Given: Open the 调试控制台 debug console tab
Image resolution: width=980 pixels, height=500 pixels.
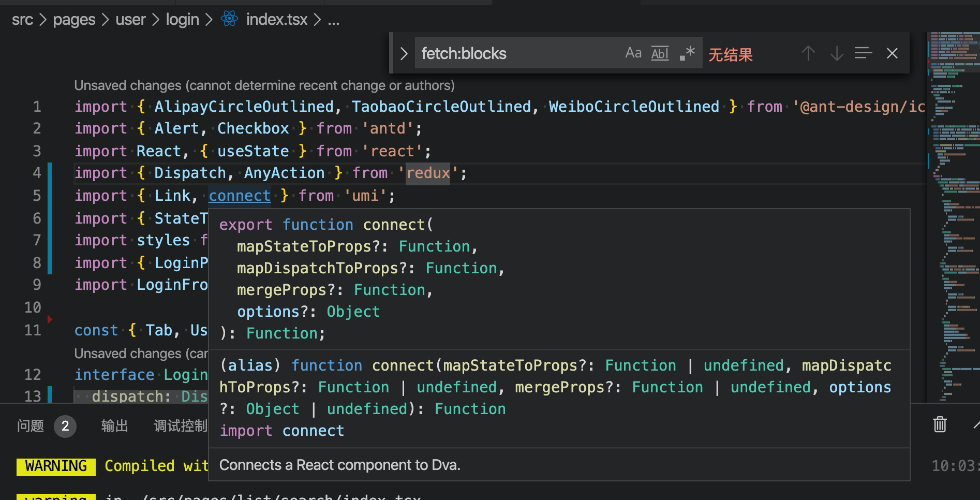Looking at the screenshot, I should 179,425.
